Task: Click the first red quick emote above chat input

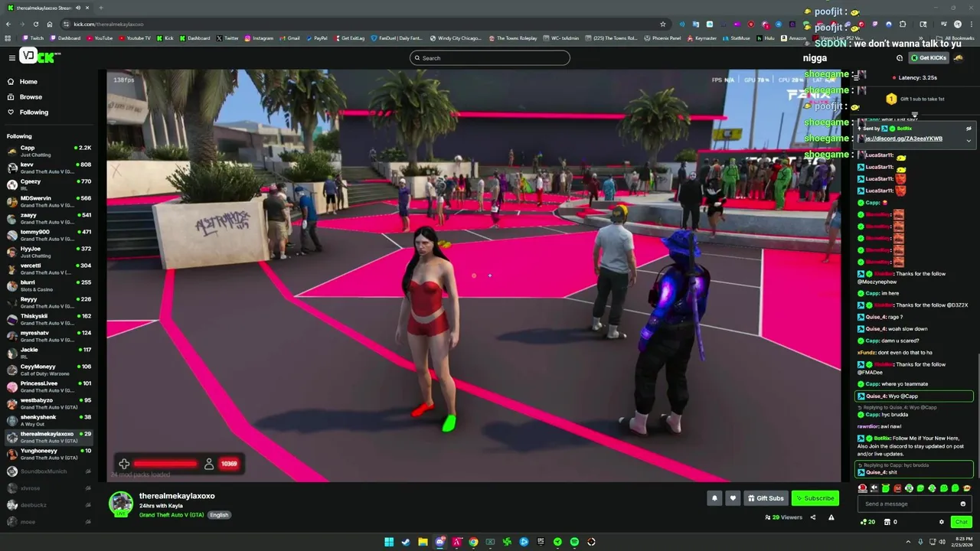Action: (863, 488)
